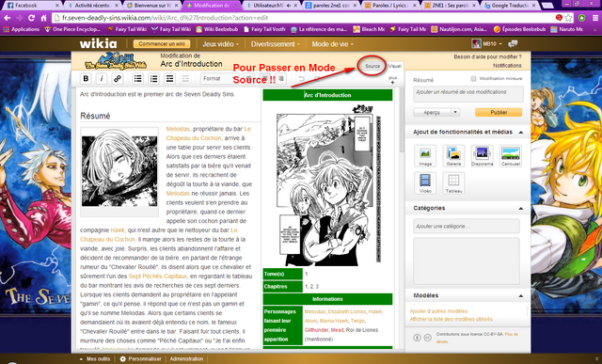Insert a Tableau into the article
Image resolution: width=602 pixels, height=364 pixels.
[x=453, y=182]
